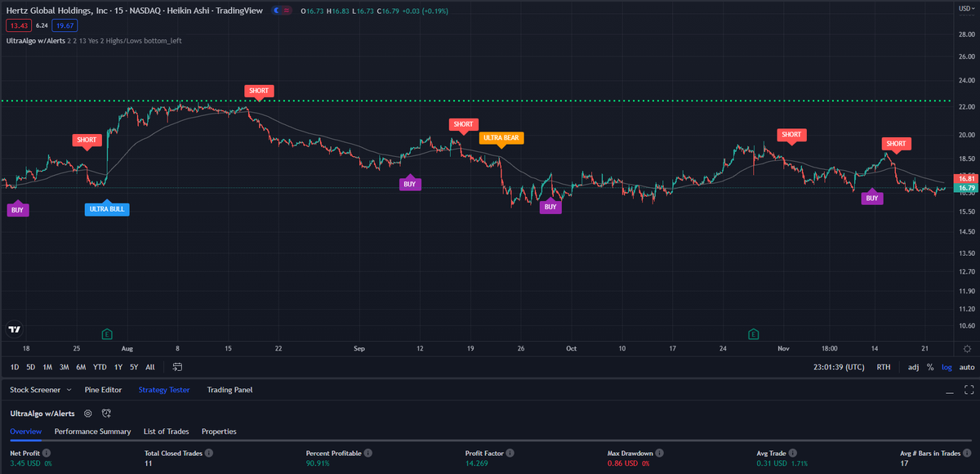Expand the Stock Screener dropdown chevron

(x=68, y=391)
